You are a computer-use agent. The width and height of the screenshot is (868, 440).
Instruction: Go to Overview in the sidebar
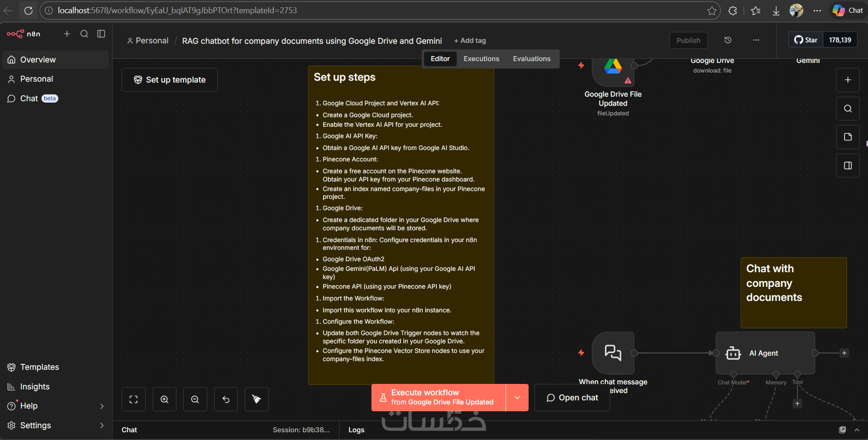point(56,60)
